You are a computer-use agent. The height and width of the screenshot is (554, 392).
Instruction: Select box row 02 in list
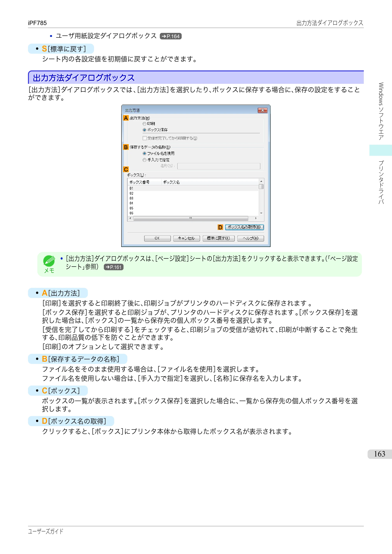[x=193, y=193]
